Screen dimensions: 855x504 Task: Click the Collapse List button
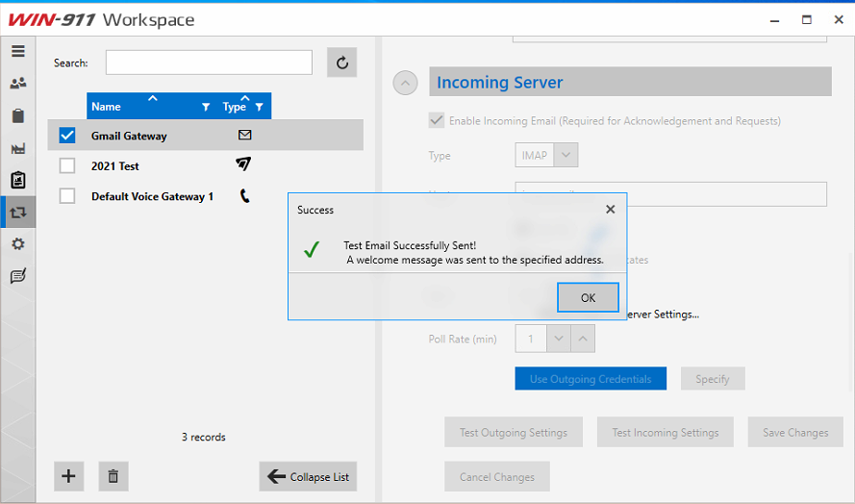click(308, 477)
